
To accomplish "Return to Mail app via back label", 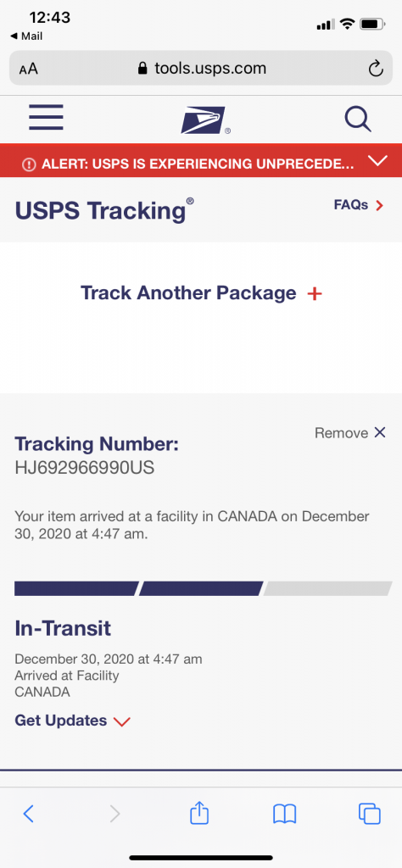I will [26, 36].
